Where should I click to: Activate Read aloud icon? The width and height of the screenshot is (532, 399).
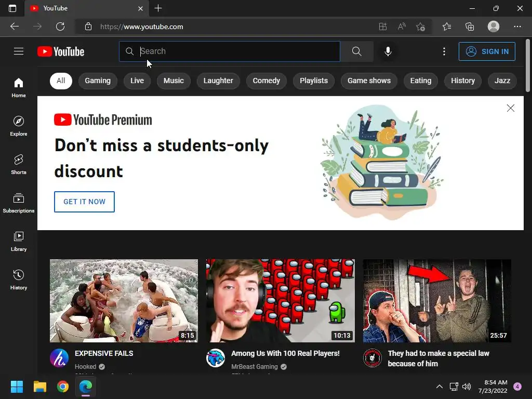pos(402,26)
